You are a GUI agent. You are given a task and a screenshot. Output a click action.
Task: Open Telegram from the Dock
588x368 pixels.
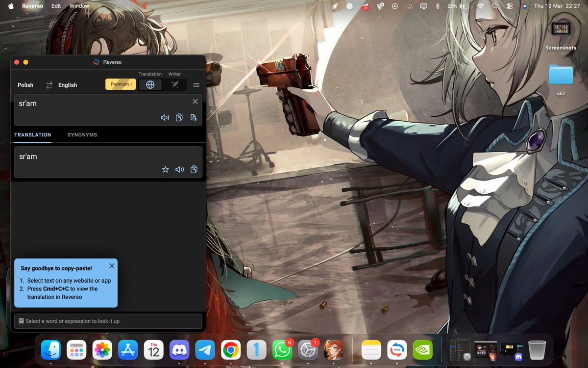pos(205,350)
